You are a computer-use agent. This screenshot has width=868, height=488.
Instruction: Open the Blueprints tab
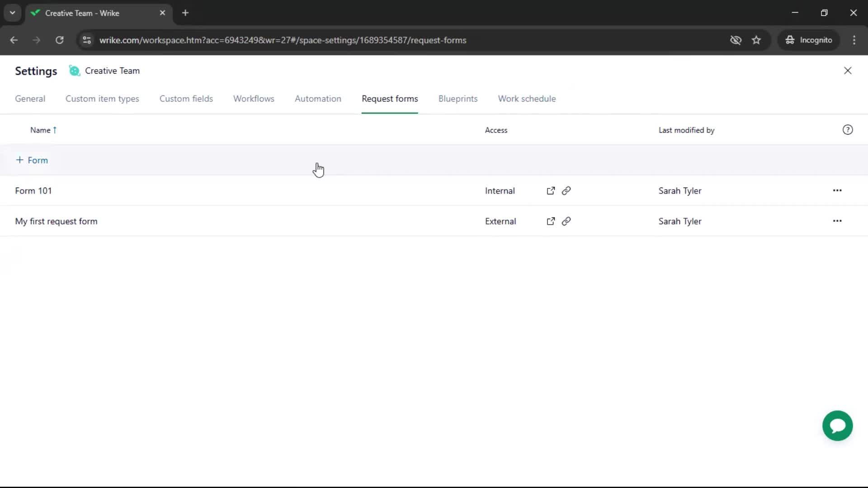[458, 99]
